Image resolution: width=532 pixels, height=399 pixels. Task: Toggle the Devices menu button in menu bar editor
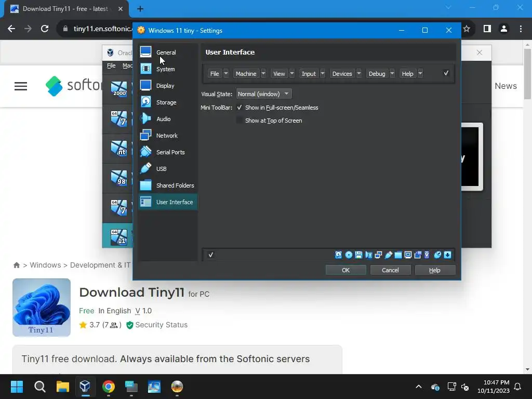coord(342,74)
